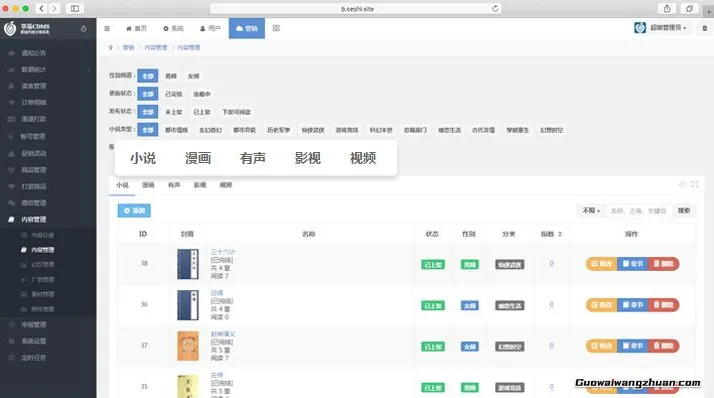Select 幻想时空 novel type filter

[552, 130]
